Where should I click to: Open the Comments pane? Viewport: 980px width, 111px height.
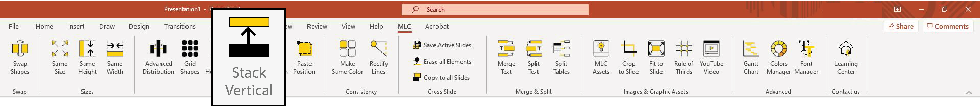coord(948,26)
